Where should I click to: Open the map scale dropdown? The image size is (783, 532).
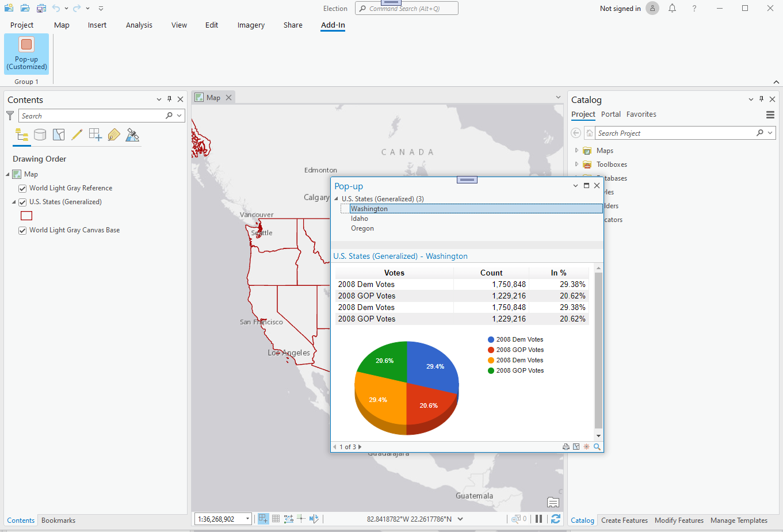click(247, 518)
